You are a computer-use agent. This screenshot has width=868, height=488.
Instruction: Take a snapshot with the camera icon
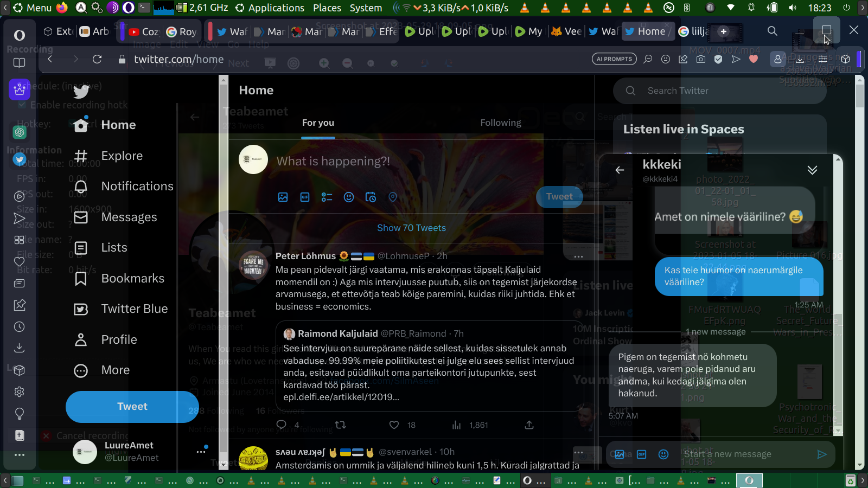(701, 59)
